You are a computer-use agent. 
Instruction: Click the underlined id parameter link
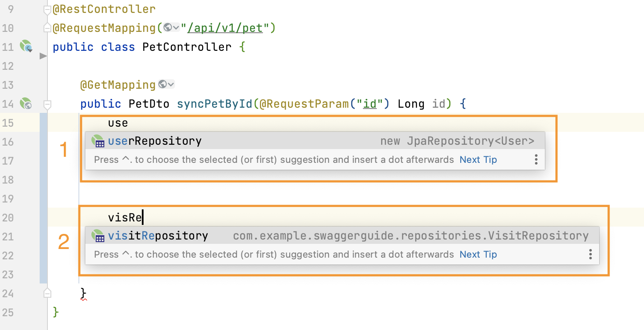pos(371,104)
